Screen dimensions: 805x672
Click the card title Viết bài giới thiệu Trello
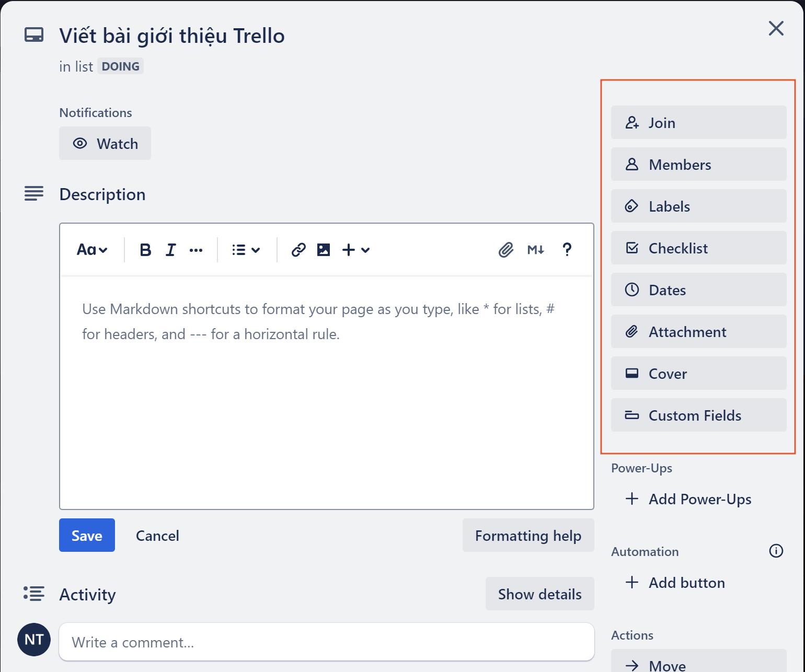click(172, 36)
